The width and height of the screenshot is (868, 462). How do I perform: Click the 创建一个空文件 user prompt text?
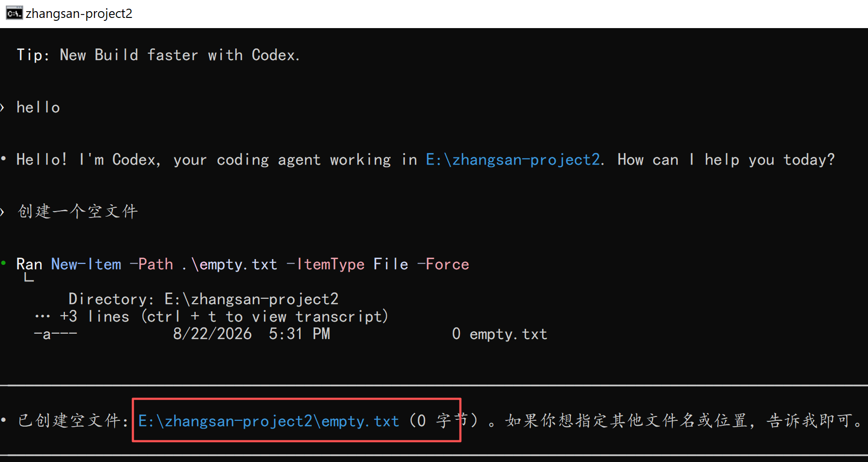pos(78,212)
